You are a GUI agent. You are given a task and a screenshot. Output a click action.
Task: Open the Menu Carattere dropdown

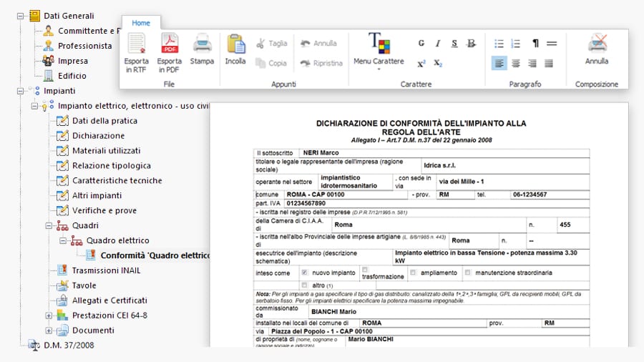379,62
